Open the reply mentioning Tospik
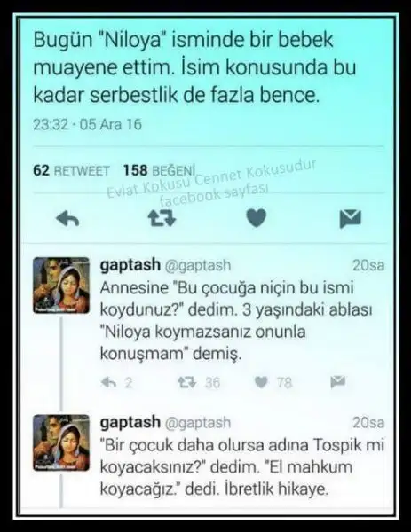This screenshot has width=411, height=532. [x=241, y=467]
